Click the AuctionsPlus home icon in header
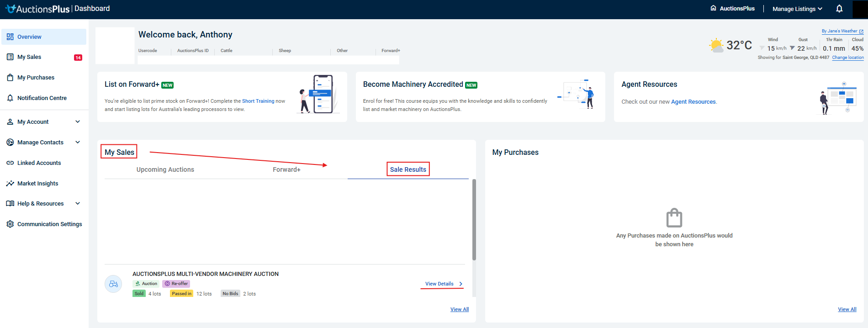Image resolution: width=868 pixels, height=328 pixels. point(713,8)
